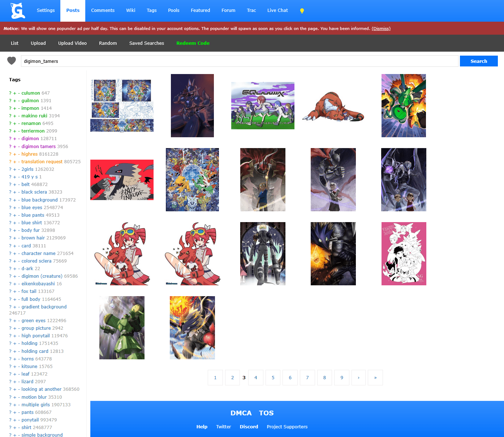504x437 pixels.
Task: Open the Black Tinkour red thumbnail
Action: click(x=122, y=180)
